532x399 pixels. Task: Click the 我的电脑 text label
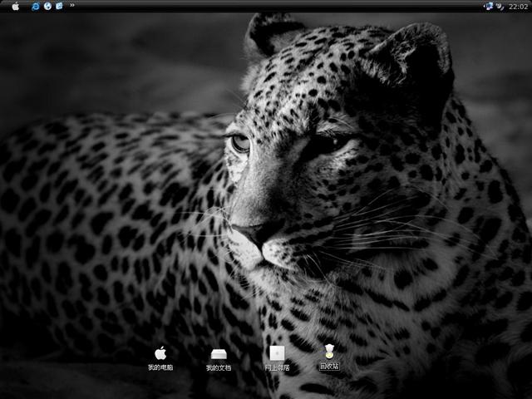coord(160,367)
